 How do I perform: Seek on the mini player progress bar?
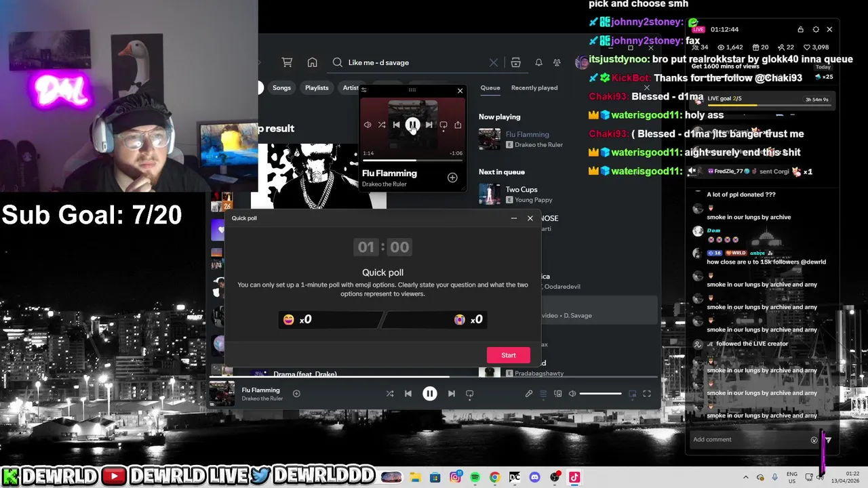[x=412, y=160]
